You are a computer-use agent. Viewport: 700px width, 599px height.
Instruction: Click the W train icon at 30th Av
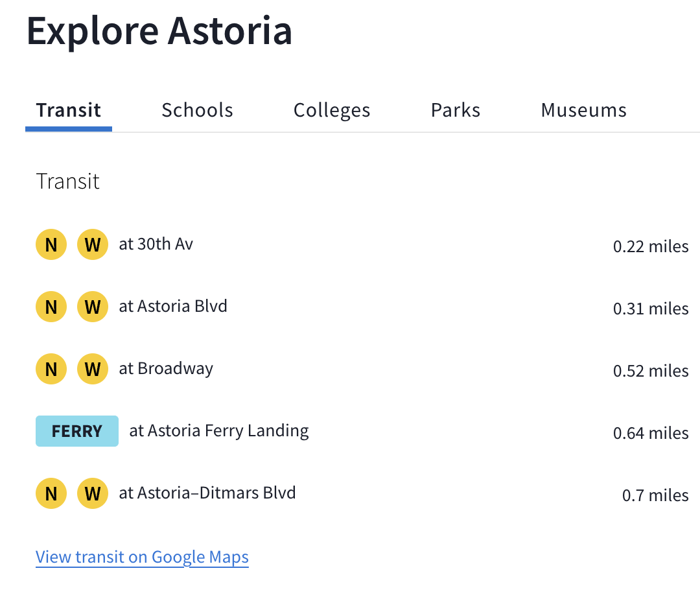tap(93, 244)
